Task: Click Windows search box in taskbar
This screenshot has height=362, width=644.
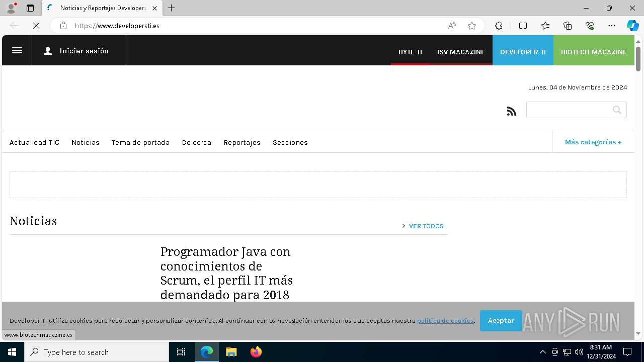Action: (97, 352)
